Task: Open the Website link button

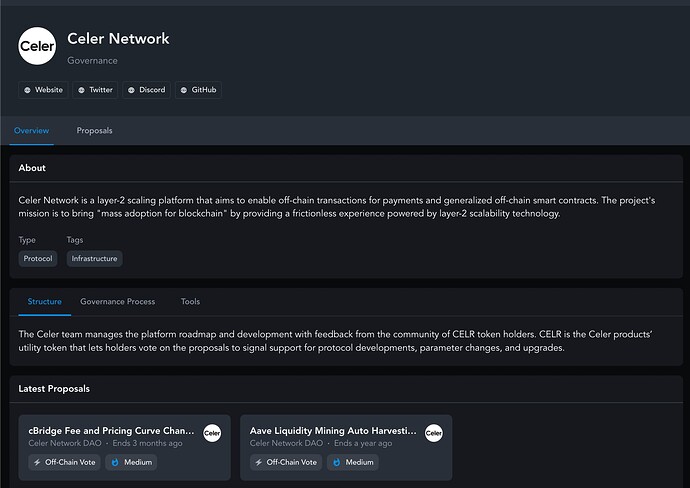Action: pos(43,90)
